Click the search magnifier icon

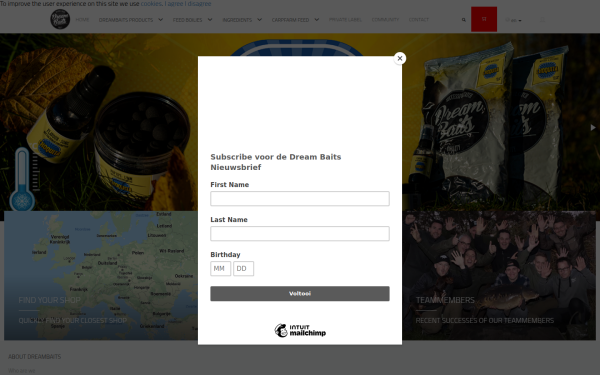coord(463,20)
